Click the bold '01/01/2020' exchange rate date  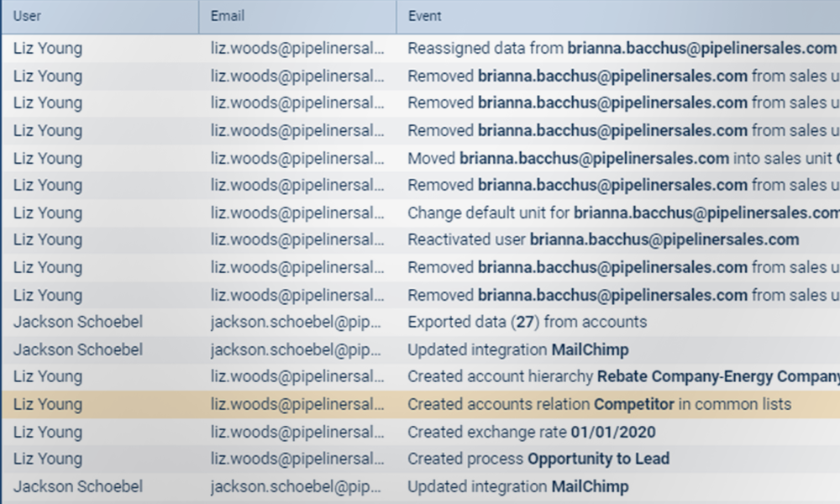(613, 432)
